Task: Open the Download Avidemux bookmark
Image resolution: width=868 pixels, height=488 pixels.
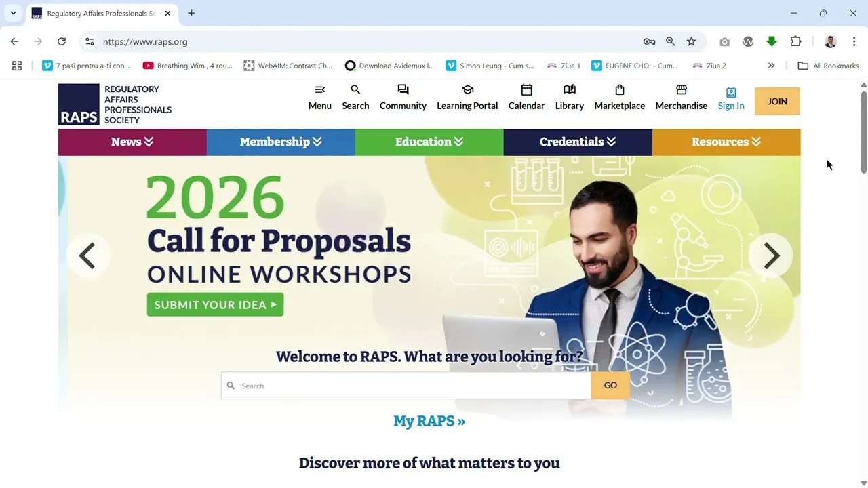Action: click(389, 66)
